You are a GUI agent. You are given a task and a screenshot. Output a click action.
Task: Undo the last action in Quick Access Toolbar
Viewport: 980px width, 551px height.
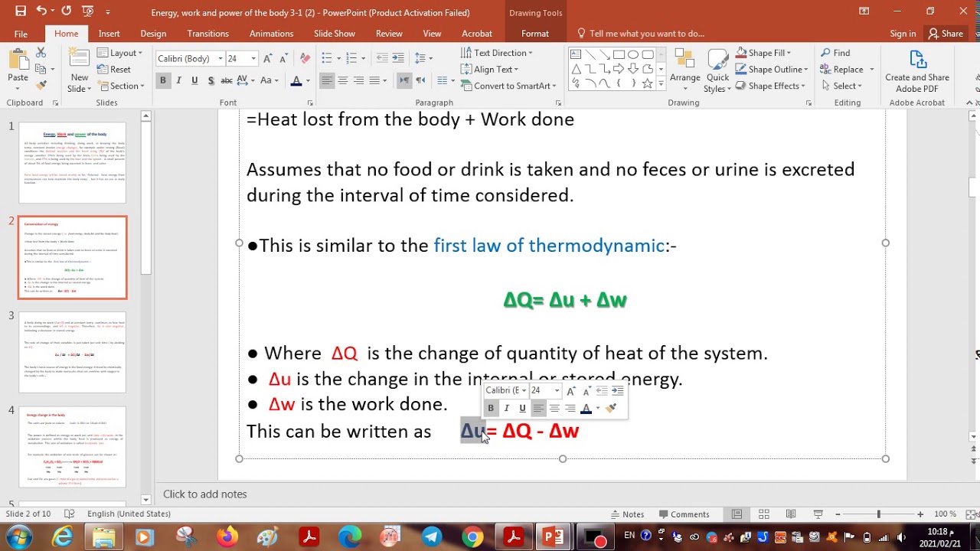(x=41, y=11)
